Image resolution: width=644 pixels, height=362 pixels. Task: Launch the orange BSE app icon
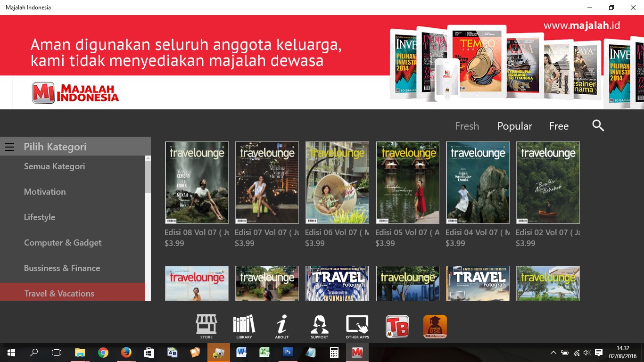tap(435, 327)
